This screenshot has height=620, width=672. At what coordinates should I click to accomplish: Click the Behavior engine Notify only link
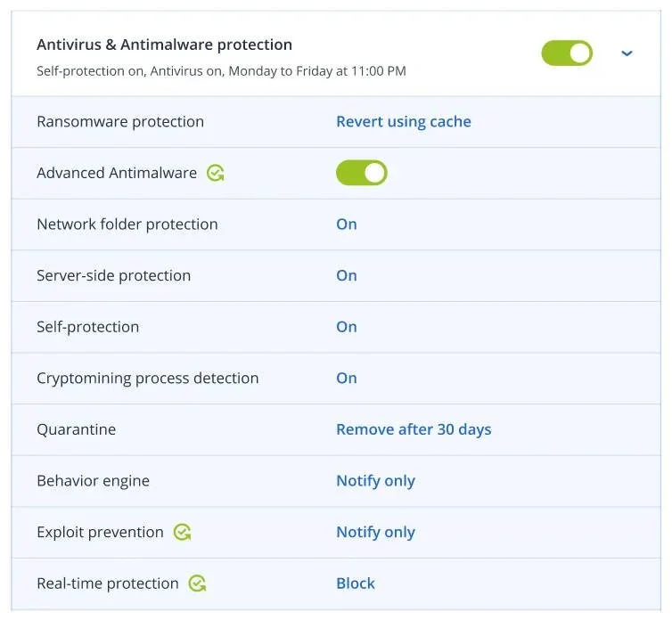375,481
